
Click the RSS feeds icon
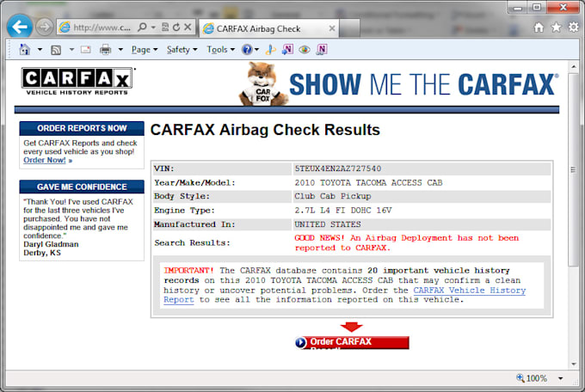pos(56,50)
